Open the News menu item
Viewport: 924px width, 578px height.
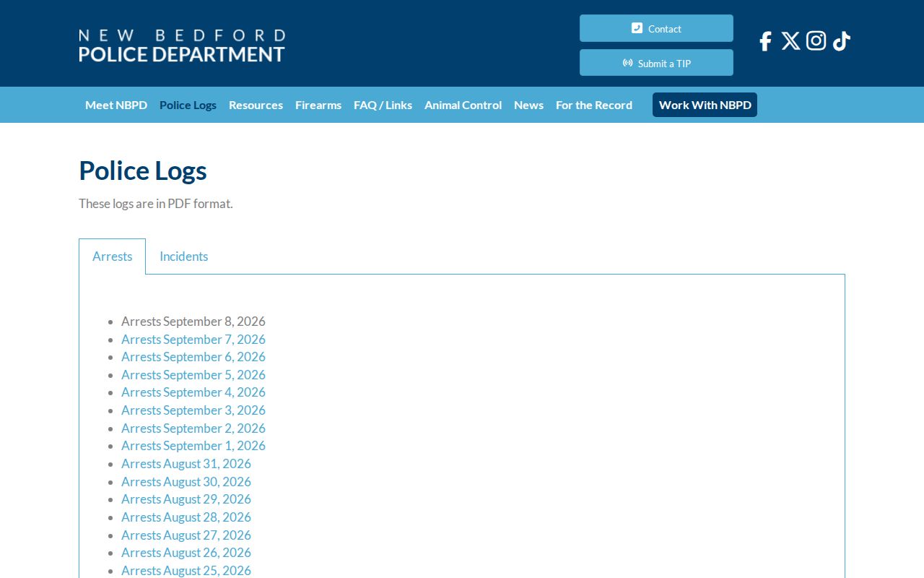pos(528,105)
